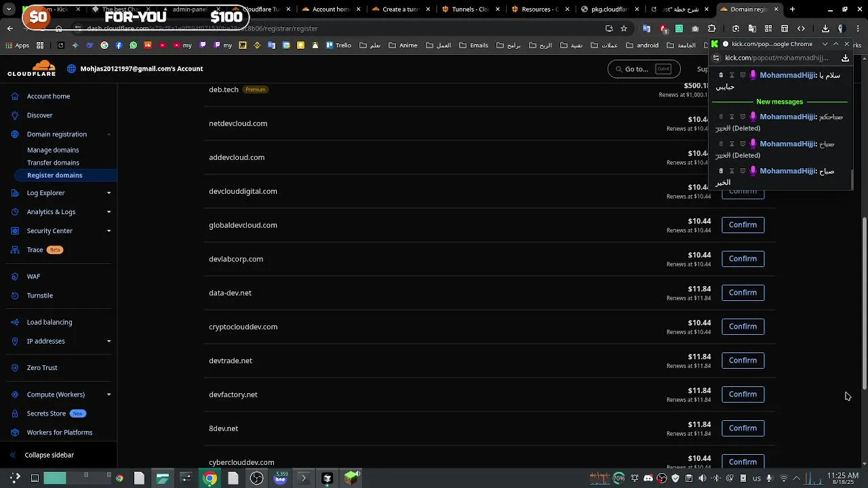Confirm data-dev.net registration
The image size is (868, 488).
[x=743, y=293]
